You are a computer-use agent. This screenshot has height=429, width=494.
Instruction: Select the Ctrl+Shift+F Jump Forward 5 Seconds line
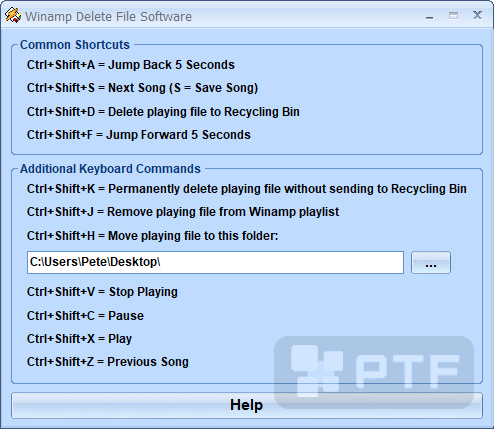[x=139, y=135]
